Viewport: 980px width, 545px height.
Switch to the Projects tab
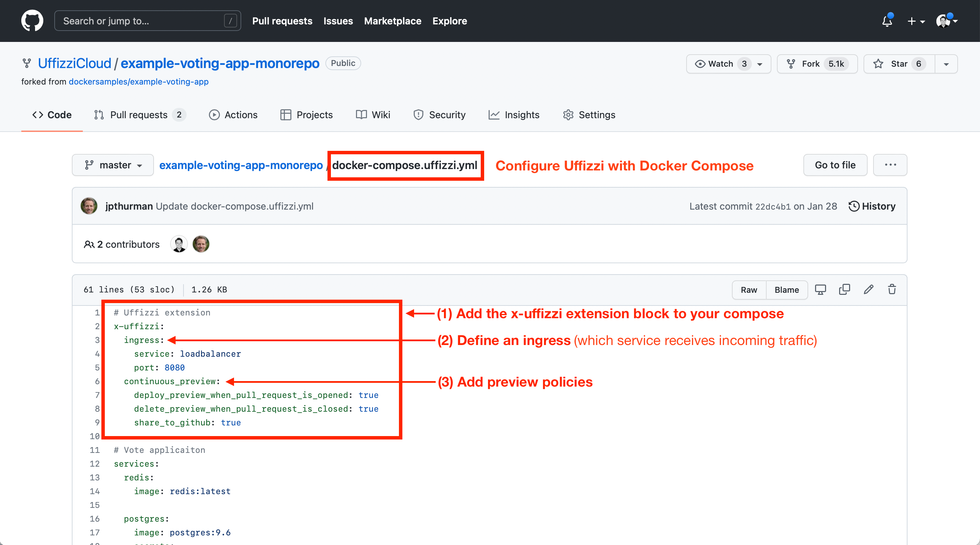pos(306,115)
